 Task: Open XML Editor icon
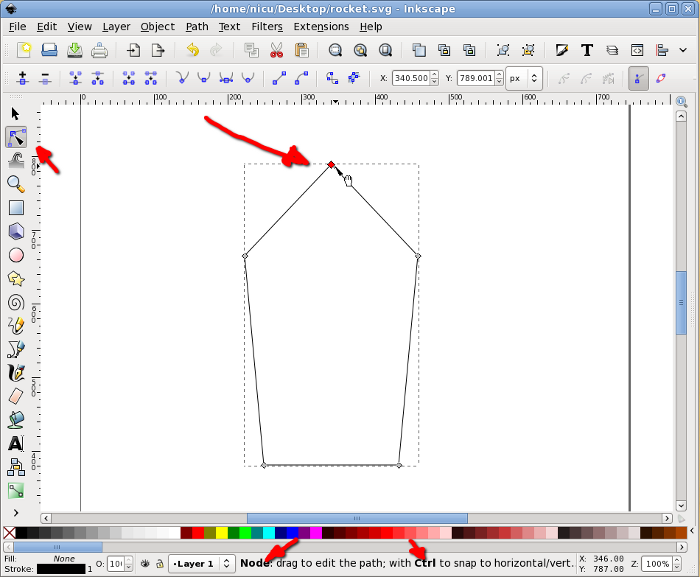tap(637, 50)
